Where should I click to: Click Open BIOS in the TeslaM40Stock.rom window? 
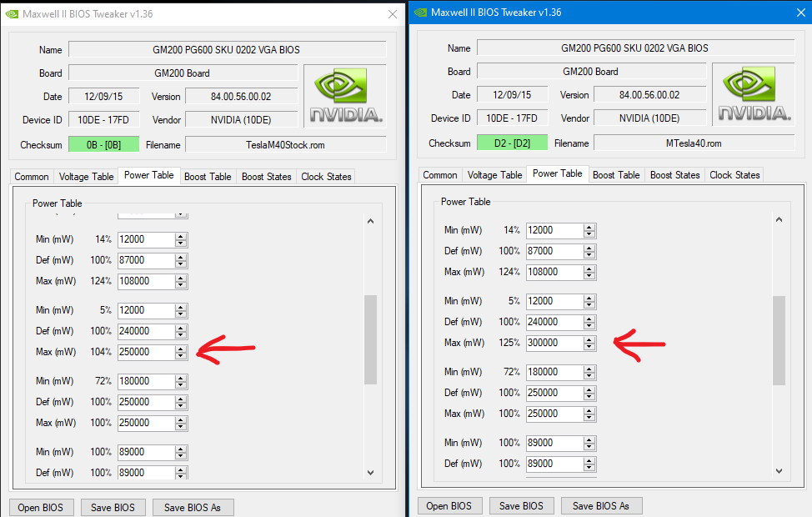click(41, 508)
